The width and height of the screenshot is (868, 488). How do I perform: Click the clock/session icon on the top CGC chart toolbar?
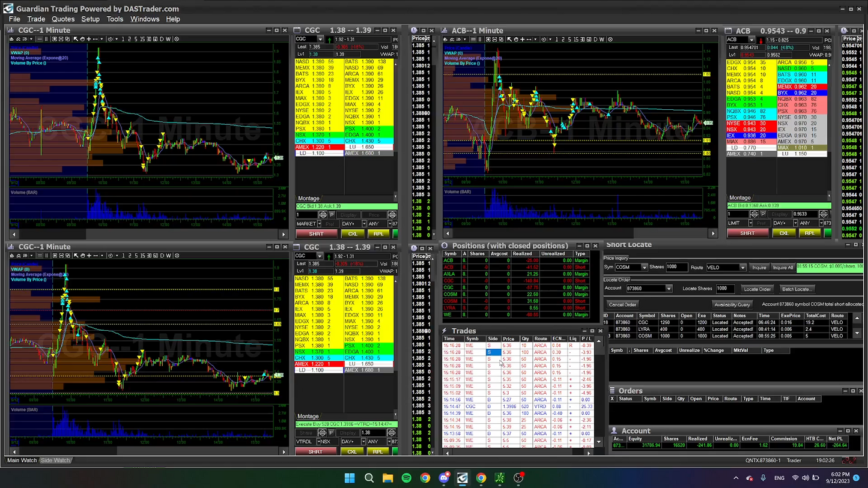pos(111,39)
